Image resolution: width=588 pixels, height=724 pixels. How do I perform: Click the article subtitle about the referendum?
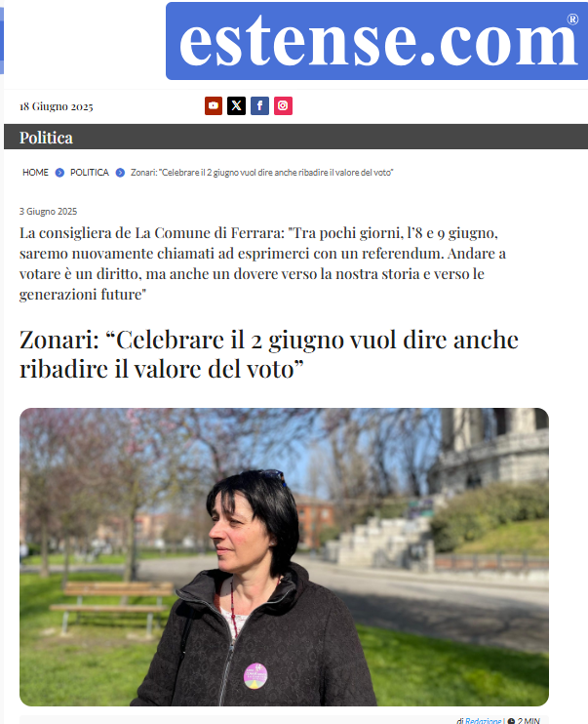[262, 263]
